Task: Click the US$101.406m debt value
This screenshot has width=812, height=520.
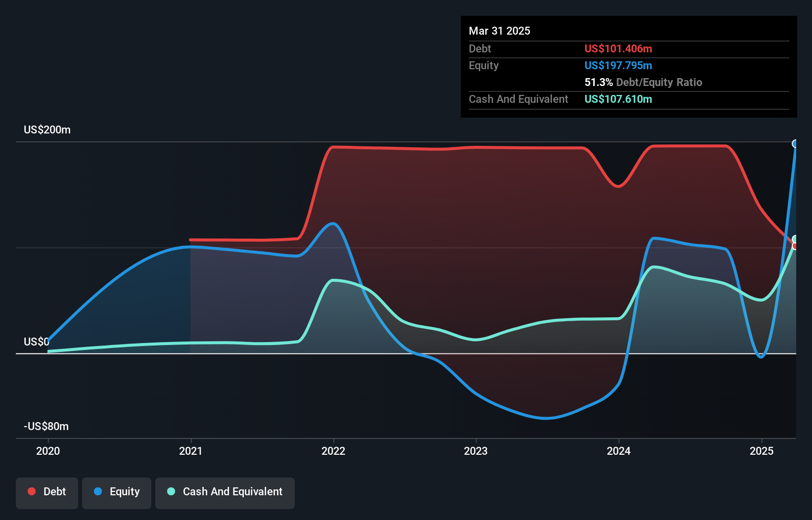Action: coord(618,49)
